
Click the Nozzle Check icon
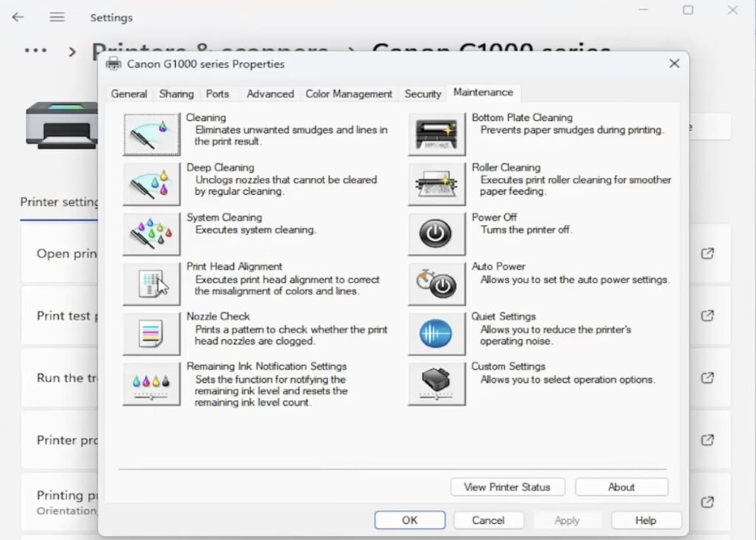coord(151,334)
